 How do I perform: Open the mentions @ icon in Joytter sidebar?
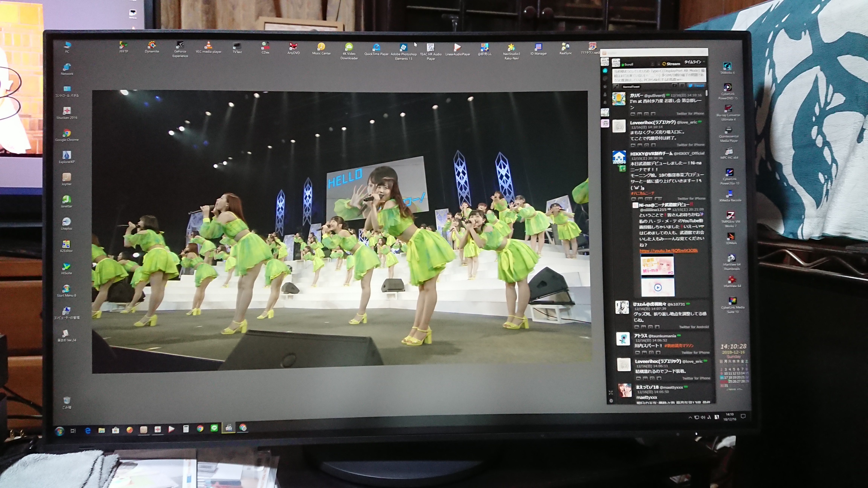point(605,78)
